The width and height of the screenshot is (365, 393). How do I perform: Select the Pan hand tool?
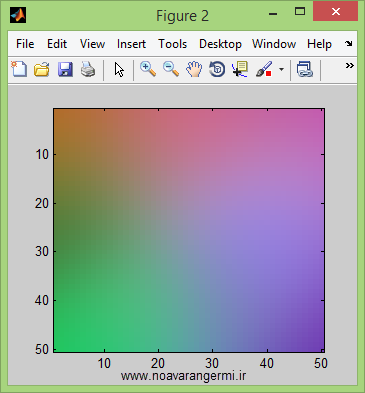pyautogui.click(x=194, y=70)
